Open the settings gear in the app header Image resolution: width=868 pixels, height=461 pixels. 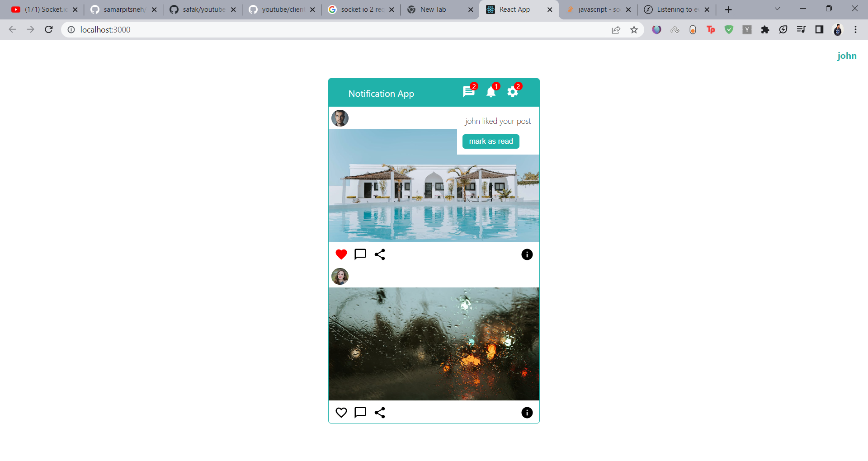[x=513, y=92]
